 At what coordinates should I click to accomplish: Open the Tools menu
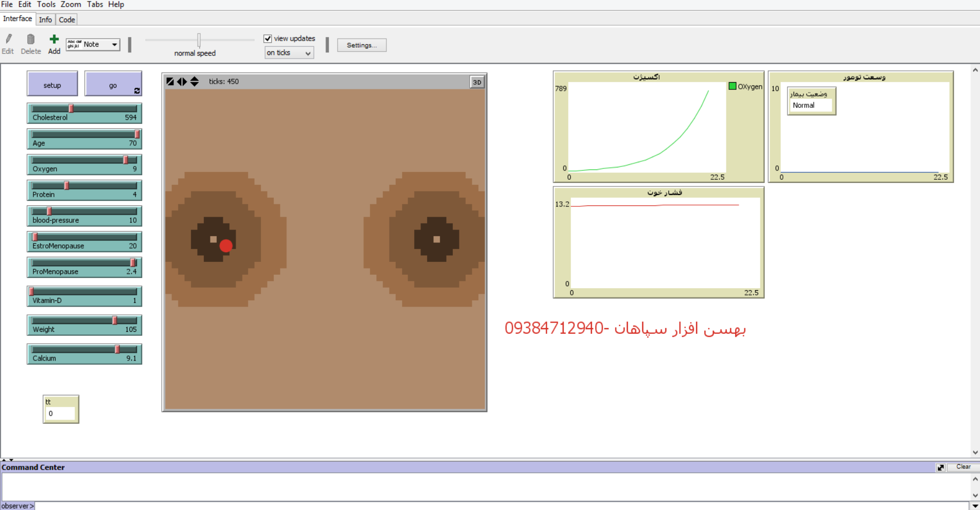tap(46, 5)
